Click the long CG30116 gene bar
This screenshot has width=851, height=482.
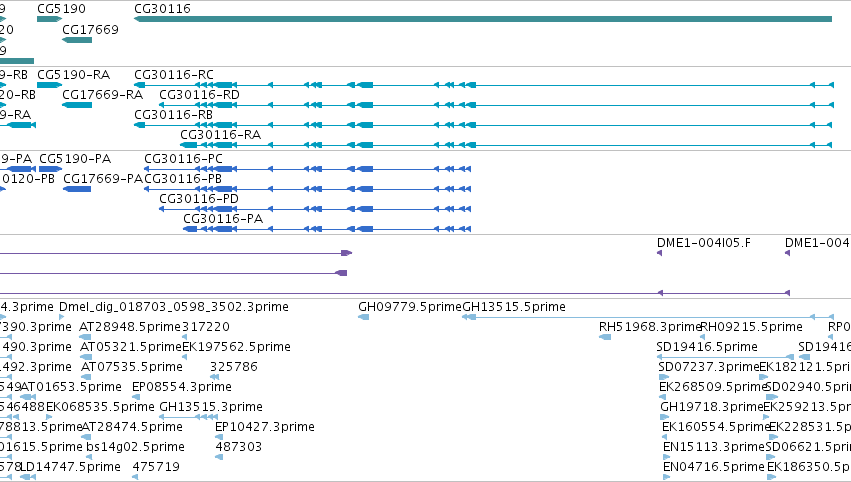click(x=483, y=19)
